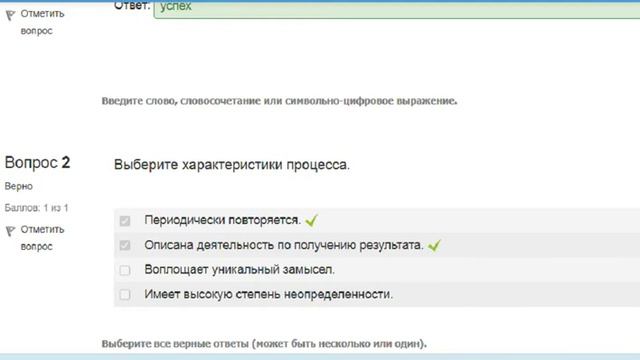Click the hint Введите слово, словосочетание
Screen dimensions: 640x360
click(x=280, y=101)
